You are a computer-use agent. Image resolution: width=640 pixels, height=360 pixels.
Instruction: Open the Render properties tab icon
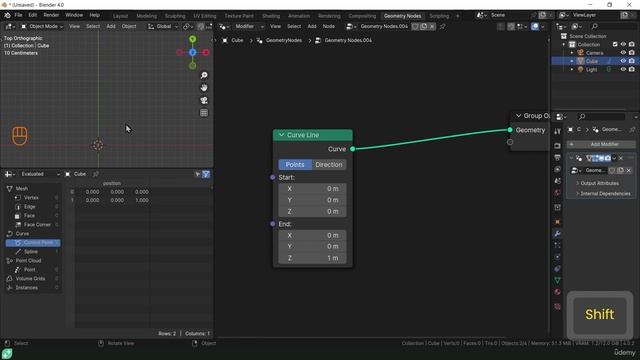coord(558,146)
